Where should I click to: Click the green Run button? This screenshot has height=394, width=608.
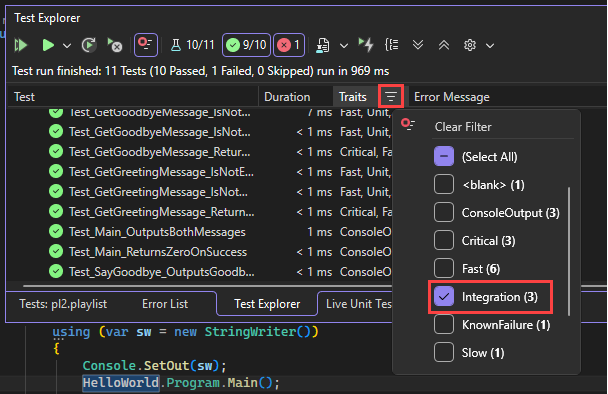point(48,45)
